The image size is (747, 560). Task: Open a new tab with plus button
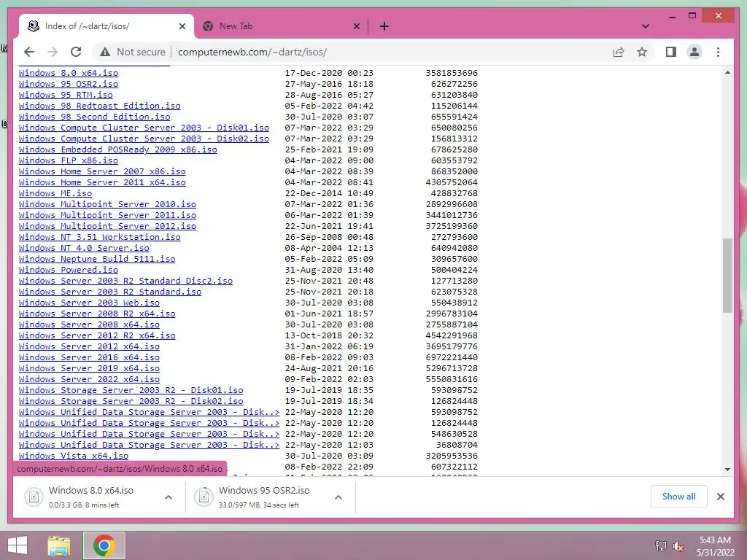point(384,26)
